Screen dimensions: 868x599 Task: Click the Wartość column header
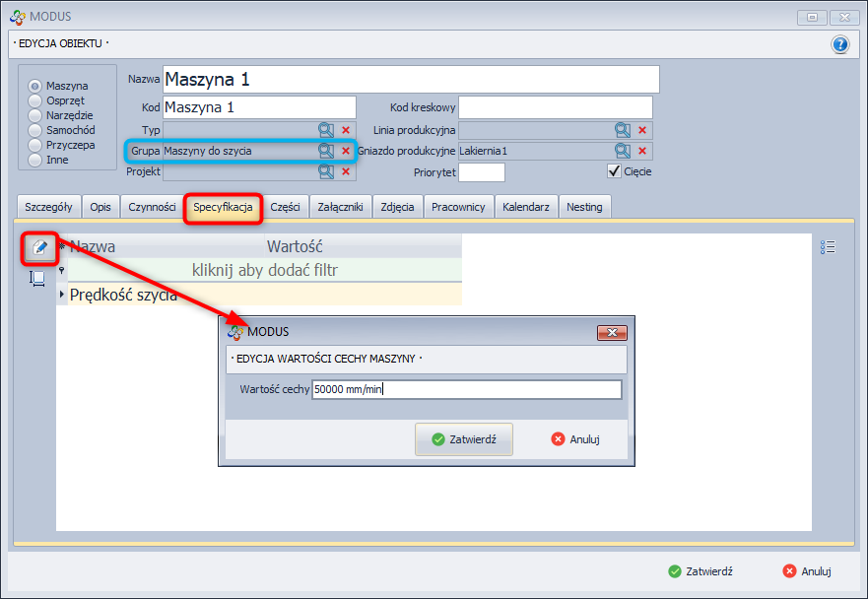point(363,246)
